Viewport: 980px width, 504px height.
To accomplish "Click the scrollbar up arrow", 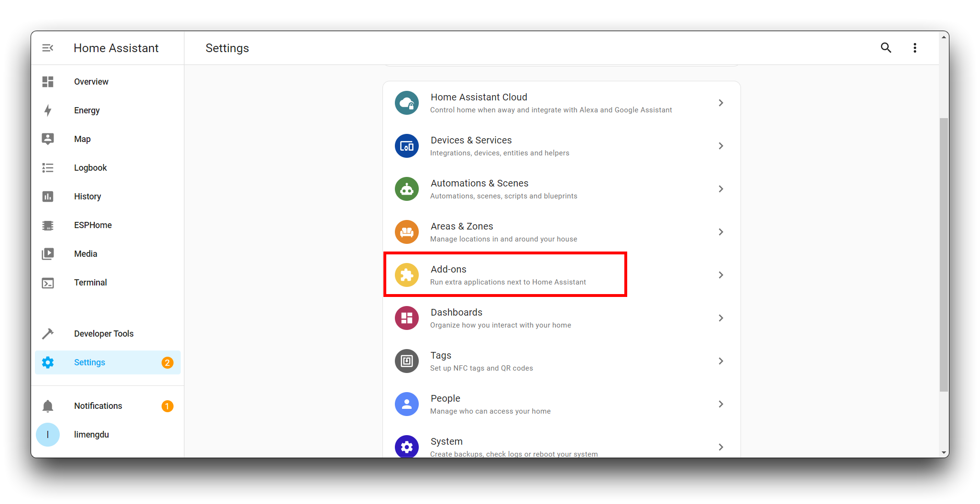I will coord(944,36).
